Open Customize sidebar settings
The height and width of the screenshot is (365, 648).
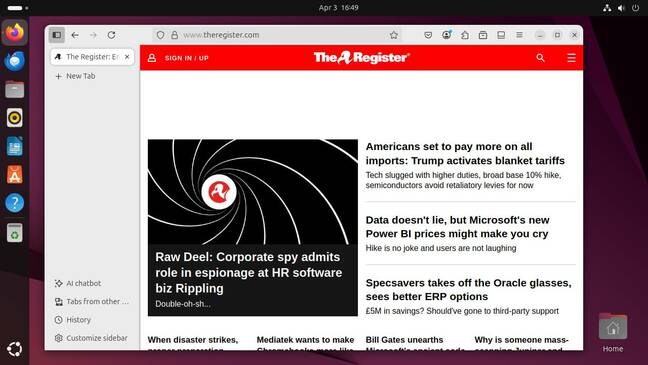click(x=91, y=338)
